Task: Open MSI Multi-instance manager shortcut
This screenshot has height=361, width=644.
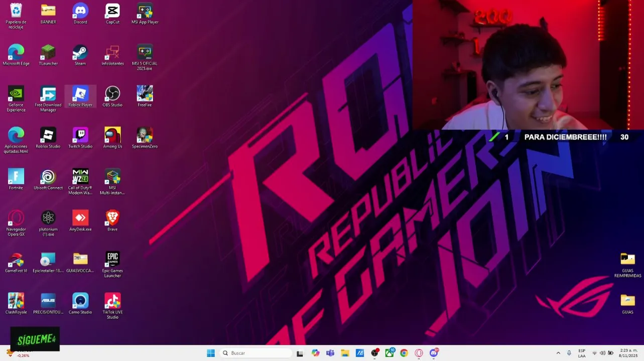Action: click(x=112, y=182)
